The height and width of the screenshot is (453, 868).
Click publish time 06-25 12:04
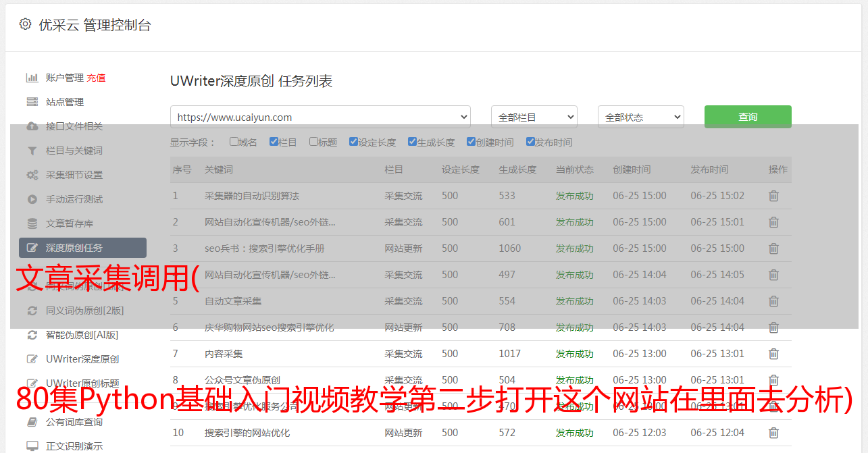[717, 433]
